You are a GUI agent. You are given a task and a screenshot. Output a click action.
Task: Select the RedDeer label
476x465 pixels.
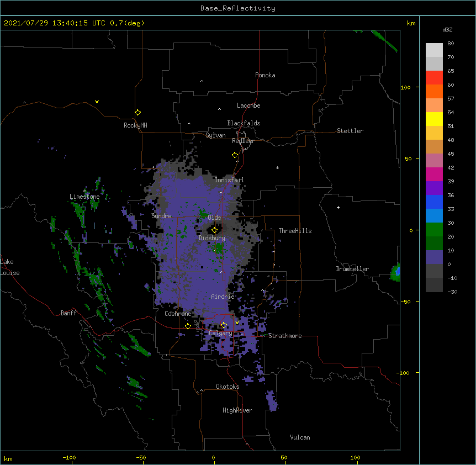click(243, 141)
